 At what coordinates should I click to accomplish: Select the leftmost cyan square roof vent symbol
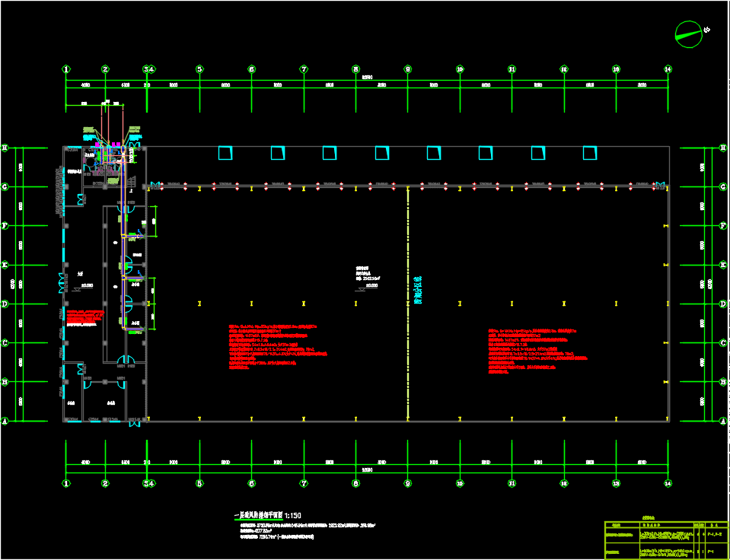[x=225, y=153]
